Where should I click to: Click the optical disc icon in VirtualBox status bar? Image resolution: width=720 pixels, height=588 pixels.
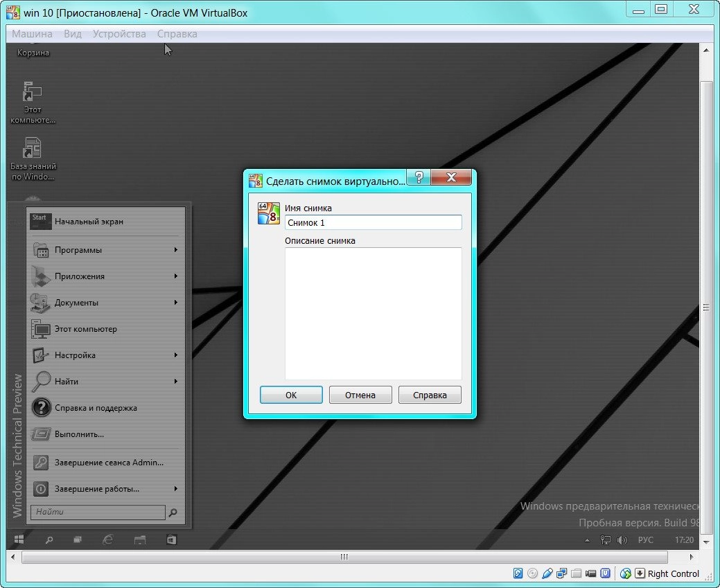[x=533, y=573]
